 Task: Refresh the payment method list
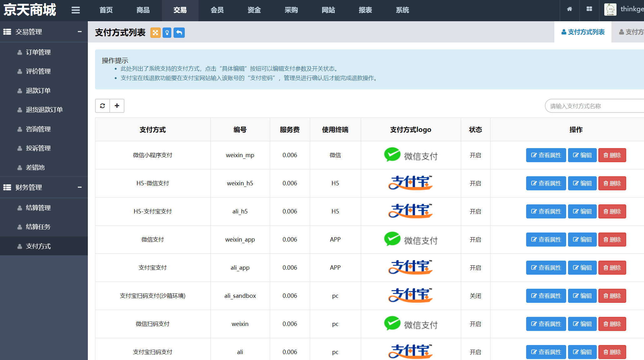(x=103, y=106)
